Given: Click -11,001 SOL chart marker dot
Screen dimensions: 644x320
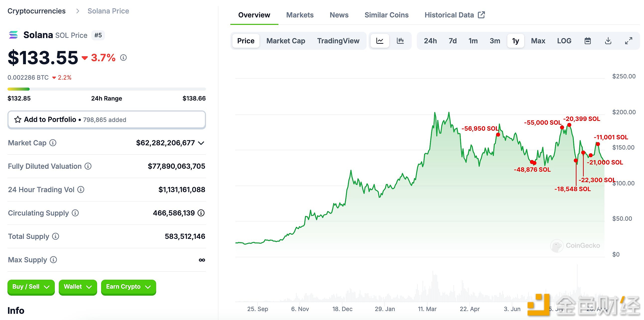Looking at the screenshot, I should tap(598, 144).
